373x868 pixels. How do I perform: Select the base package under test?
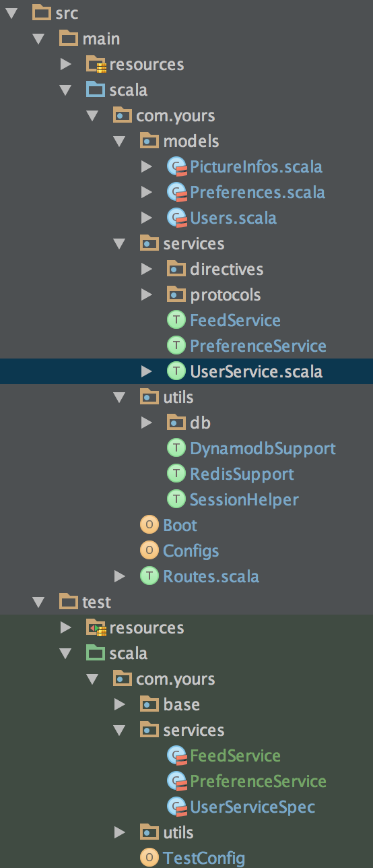[x=181, y=704]
